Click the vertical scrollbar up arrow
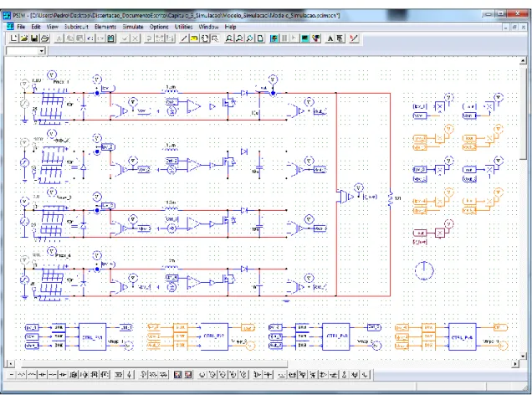The width and height of the screenshot is (532, 395). pos(523,60)
